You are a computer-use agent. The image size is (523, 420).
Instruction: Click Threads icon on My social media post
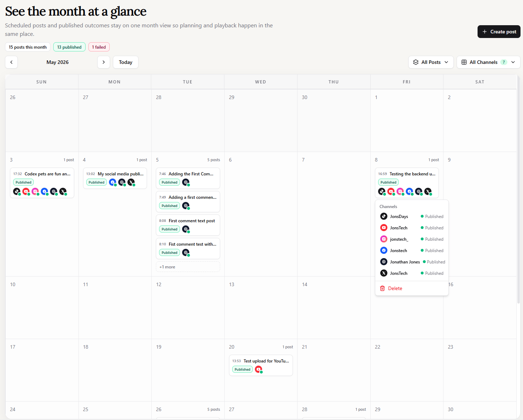[x=122, y=182]
